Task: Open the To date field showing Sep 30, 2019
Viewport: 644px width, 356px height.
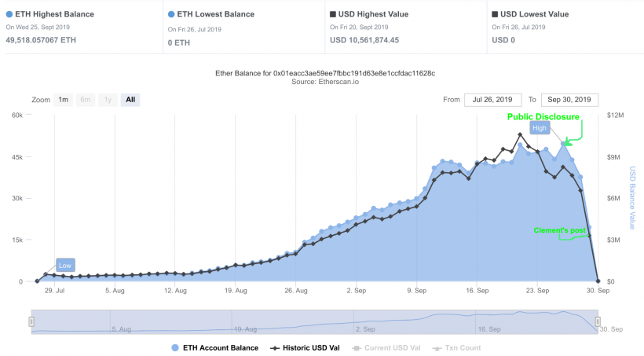Action: point(569,100)
